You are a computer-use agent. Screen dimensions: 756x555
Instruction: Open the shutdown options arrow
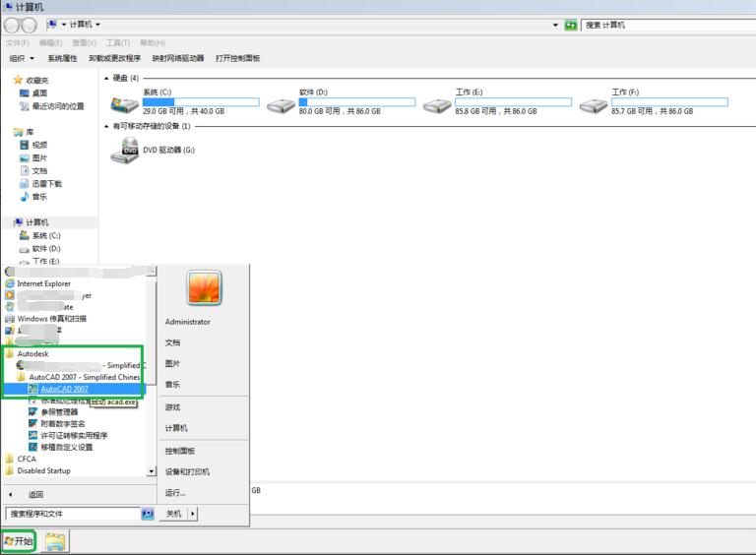pyautogui.click(x=193, y=514)
